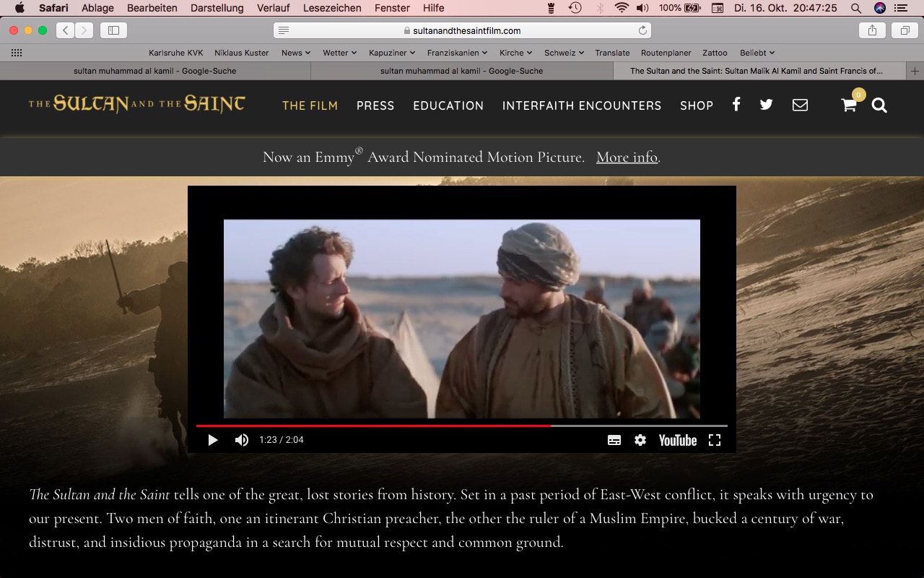Click The Sultan and the Saint logo
The image size is (924, 578).
137,104
